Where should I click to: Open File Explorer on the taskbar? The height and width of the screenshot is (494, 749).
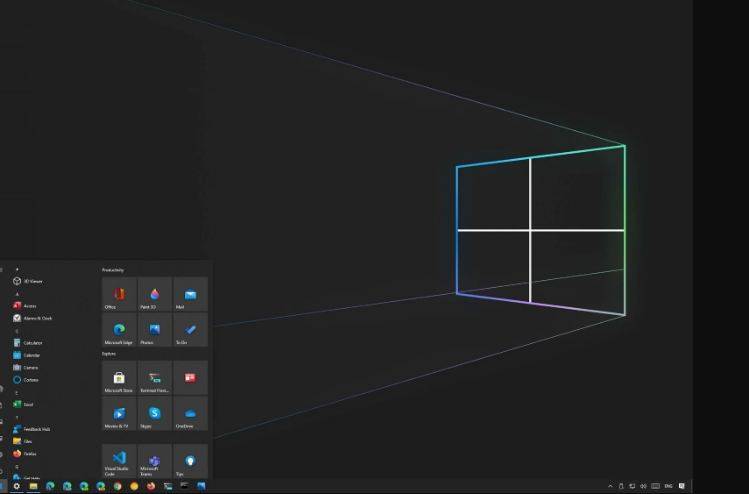coord(33,486)
